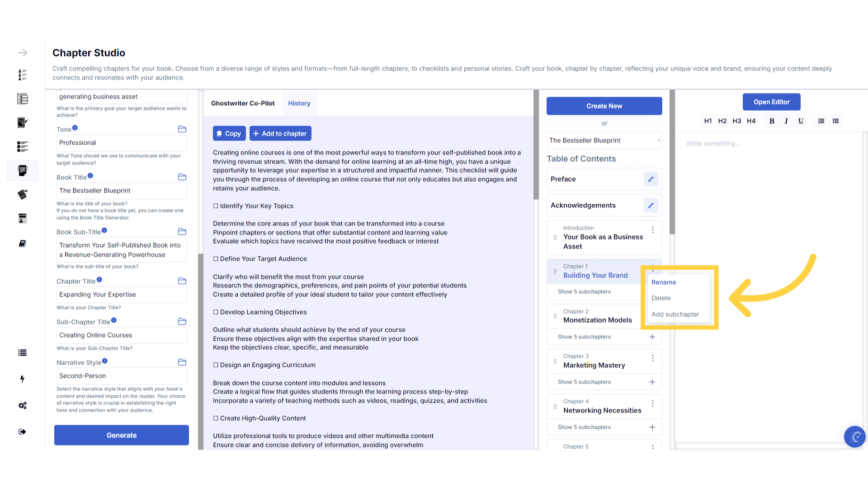Click the Bold formatting icon
The width and height of the screenshot is (868, 488).
(x=772, y=121)
